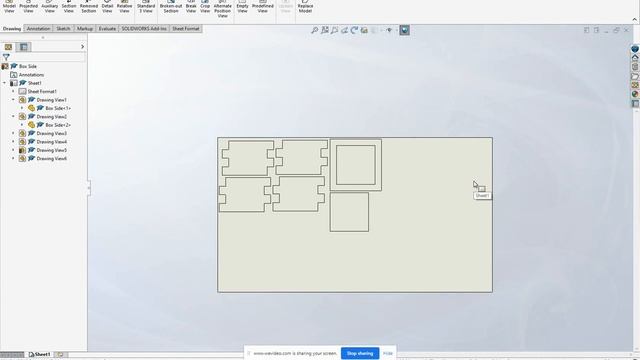640x360 pixels.
Task: Select the Crop View tool
Action: (205, 7)
